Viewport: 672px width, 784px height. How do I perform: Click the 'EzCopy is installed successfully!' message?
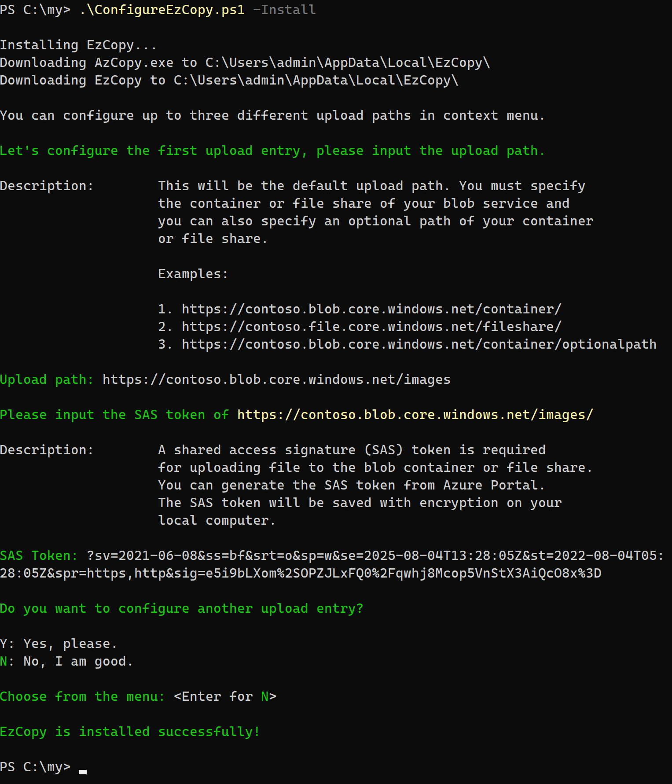tap(130, 732)
